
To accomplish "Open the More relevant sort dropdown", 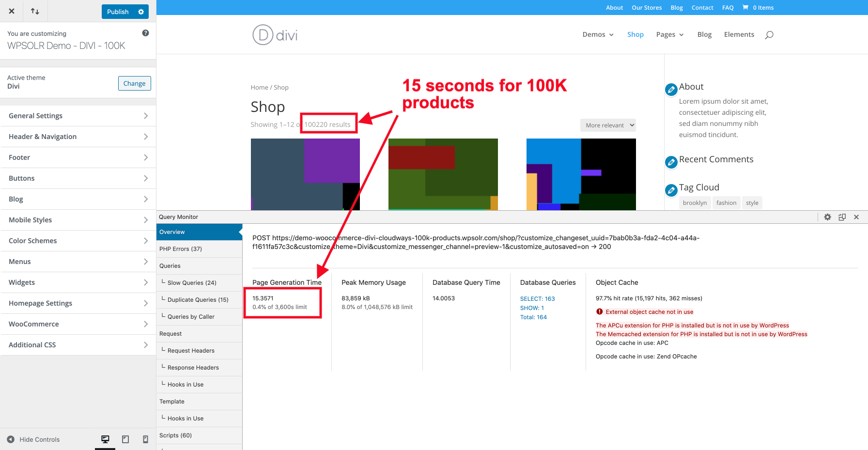I will pyautogui.click(x=608, y=125).
